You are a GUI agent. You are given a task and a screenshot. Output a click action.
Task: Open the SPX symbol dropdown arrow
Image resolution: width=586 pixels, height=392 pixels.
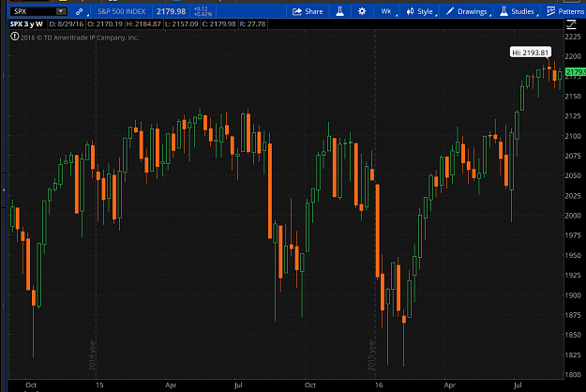click(61, 11)
